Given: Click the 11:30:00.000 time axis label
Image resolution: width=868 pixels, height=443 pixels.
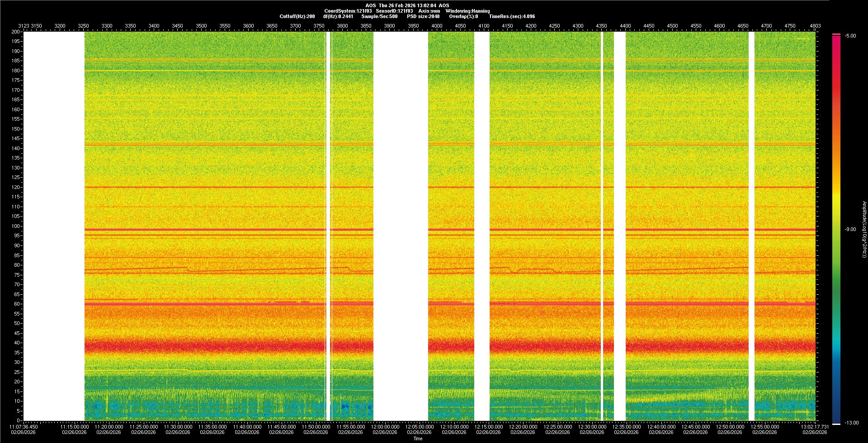Looking at the screenshot, I should pyautogui.click(x=178, y=426).
